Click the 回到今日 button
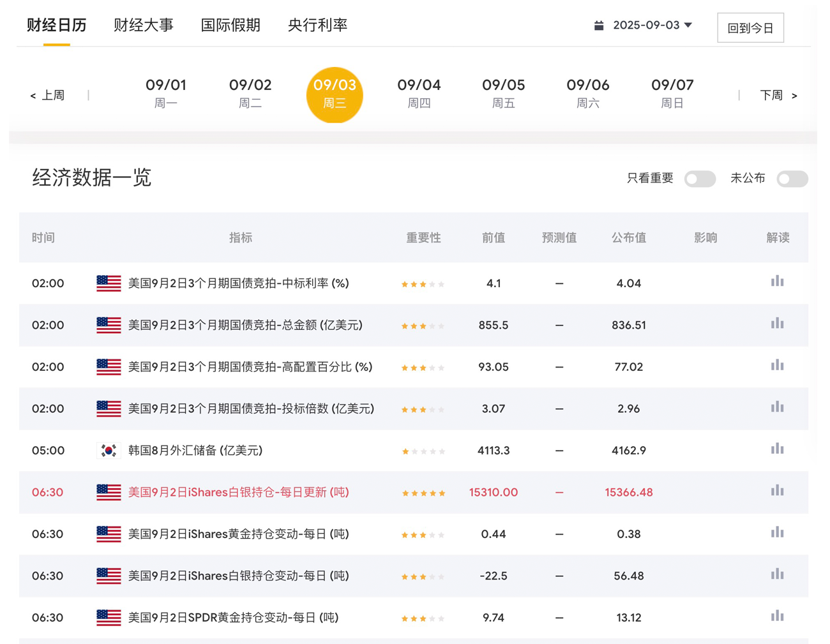Screen dimensions: 830x644 pos(750,28)
